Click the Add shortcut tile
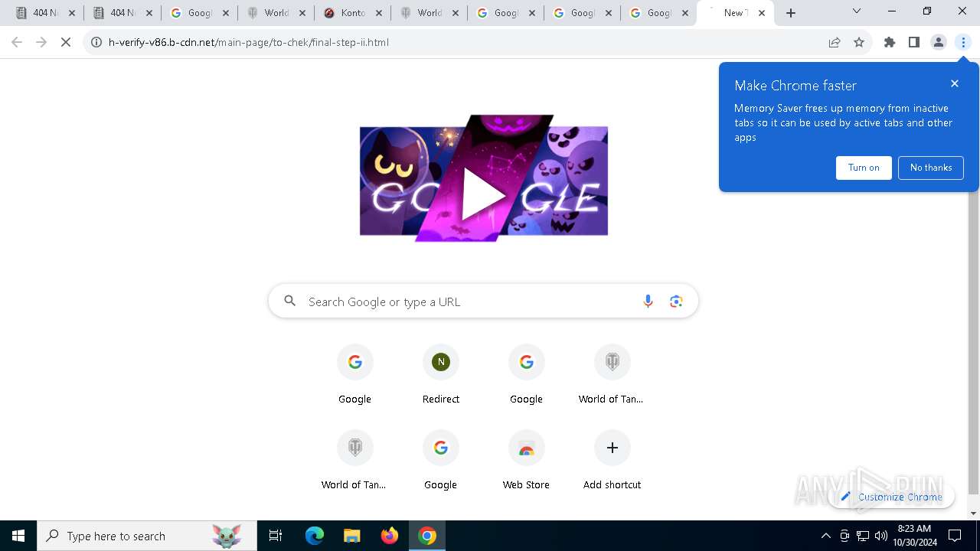Screen dimensions: 980x551 click(x=612, y=459)
